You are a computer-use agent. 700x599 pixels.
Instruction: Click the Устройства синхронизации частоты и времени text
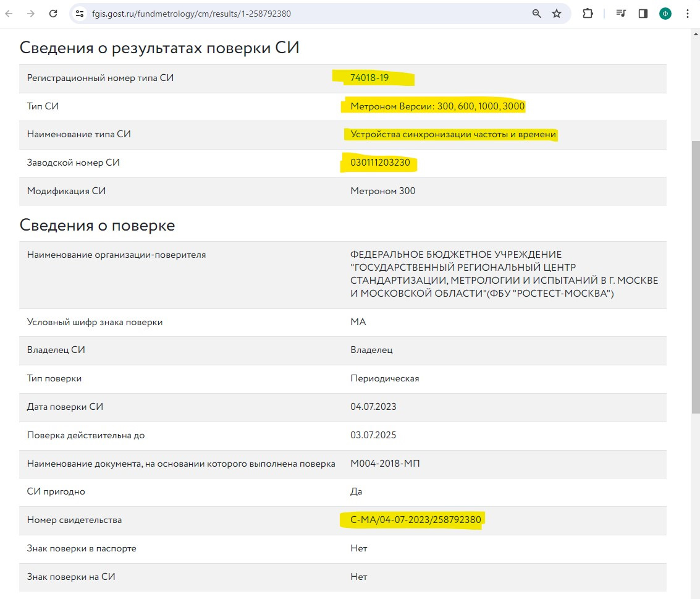tap(453, 135)
